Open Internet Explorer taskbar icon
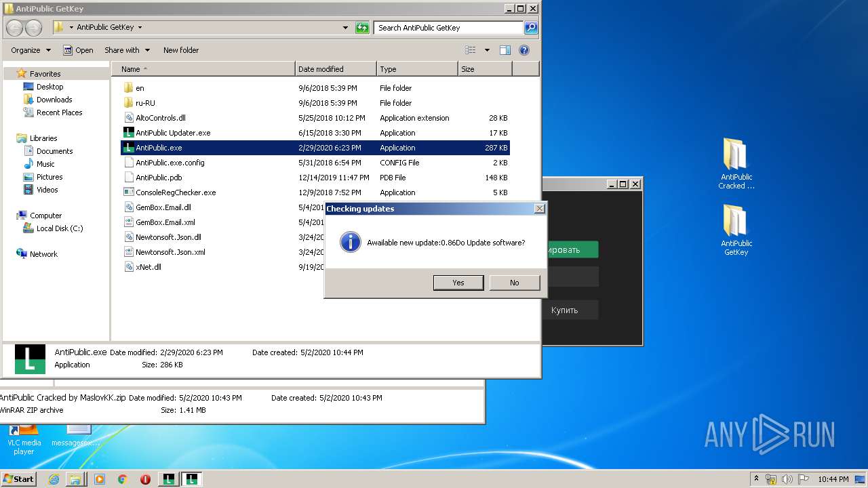The width and height of the screenshot is (868, 488). 54,479
